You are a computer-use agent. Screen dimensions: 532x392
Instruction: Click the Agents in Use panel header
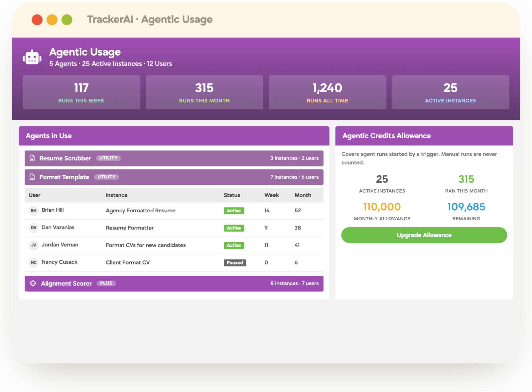tap(174, 136)
